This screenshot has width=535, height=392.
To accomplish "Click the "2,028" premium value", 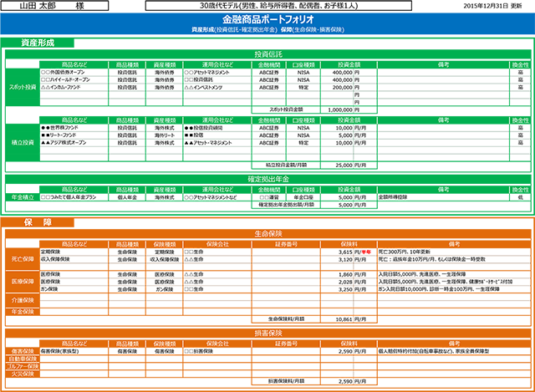I will point(345,282).
